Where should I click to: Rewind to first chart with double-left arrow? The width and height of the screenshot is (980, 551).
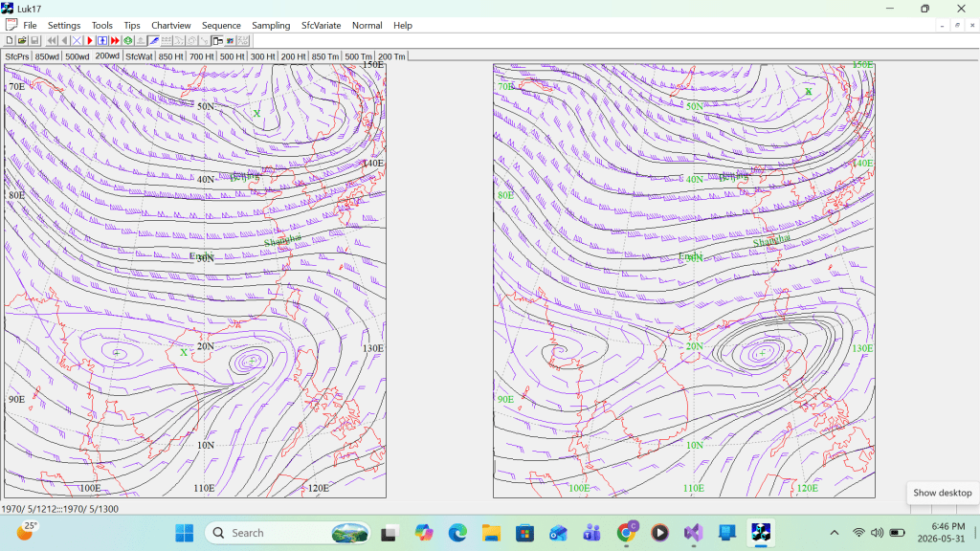[52, 40]
